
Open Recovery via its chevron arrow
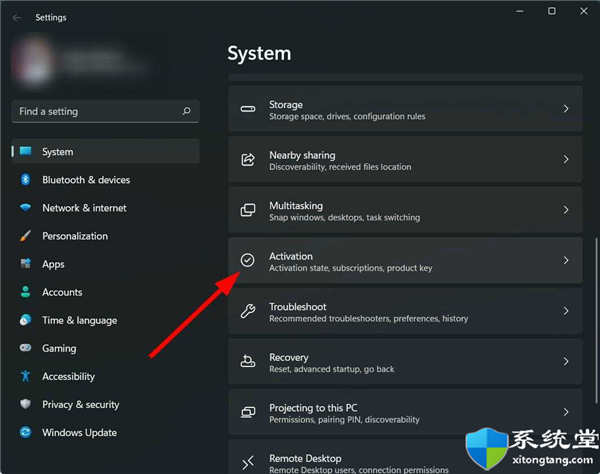566,362
